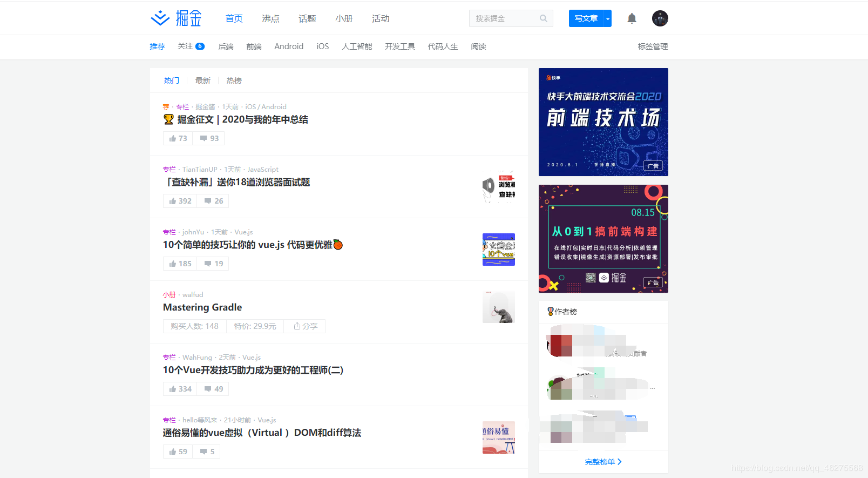
Task: Click author hello等风来 name
Action: coord(200,420)
